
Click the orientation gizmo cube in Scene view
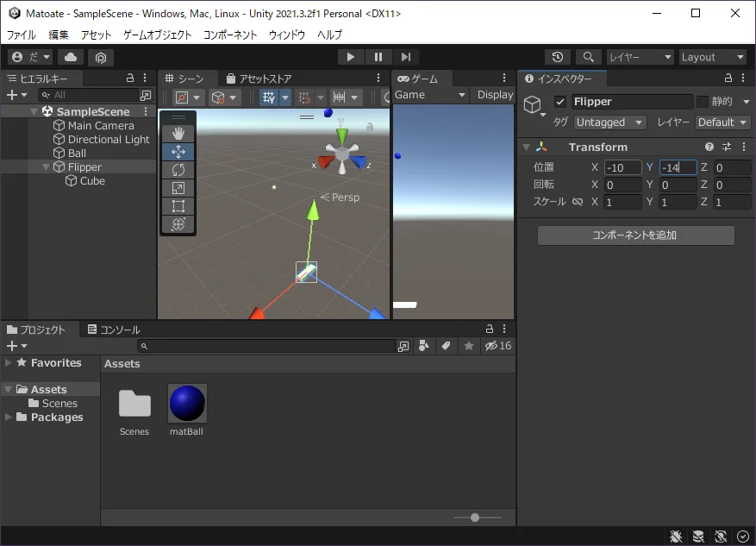(x=342, y=154)
